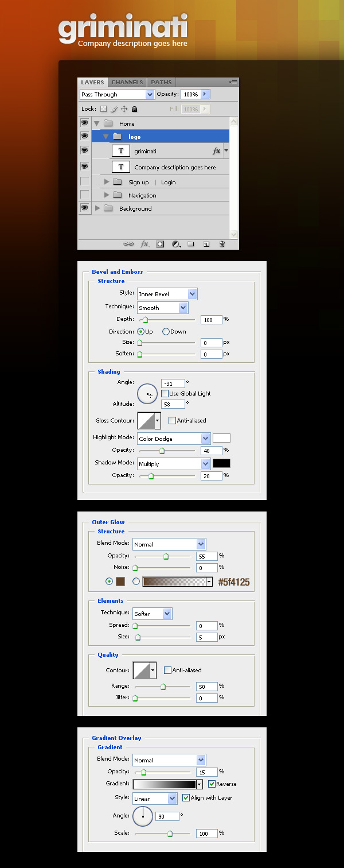Switch to the Layers tab

pos(92,82)
